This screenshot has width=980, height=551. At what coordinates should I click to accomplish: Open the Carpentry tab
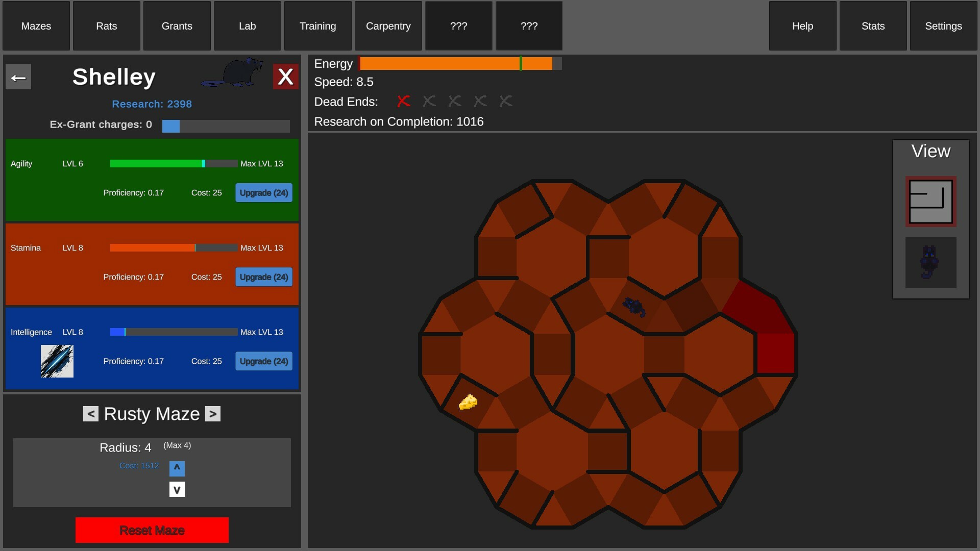(x=388, y=26)
